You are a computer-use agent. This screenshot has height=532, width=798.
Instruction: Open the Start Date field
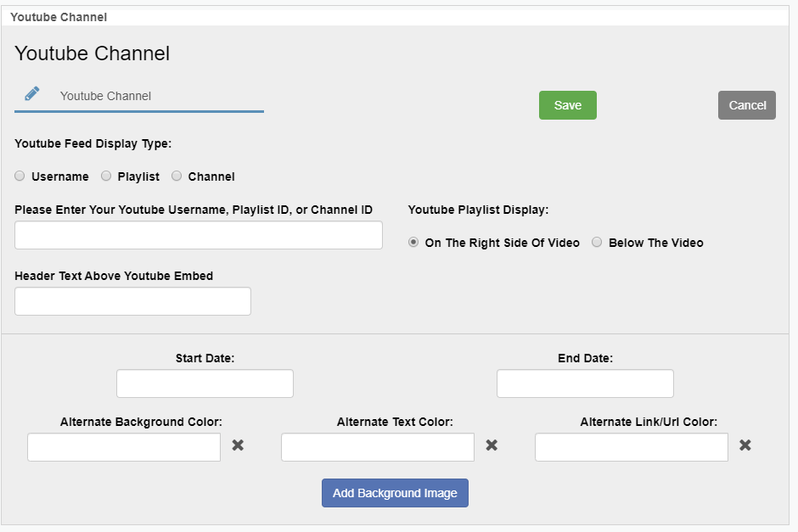tap(205, 384)
